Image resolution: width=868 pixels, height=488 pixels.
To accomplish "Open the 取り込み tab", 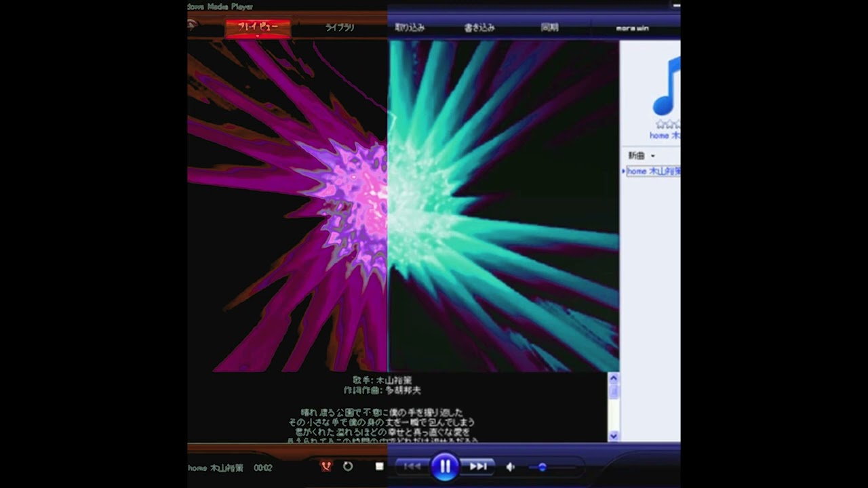I will [x=410, y=28].
